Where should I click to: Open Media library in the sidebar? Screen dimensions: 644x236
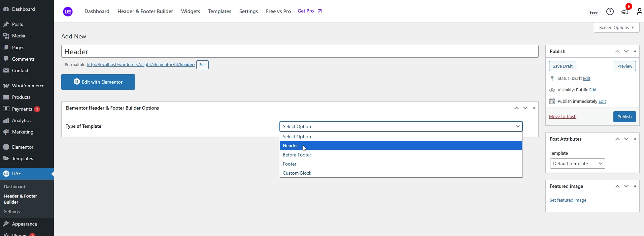point(19,36)
